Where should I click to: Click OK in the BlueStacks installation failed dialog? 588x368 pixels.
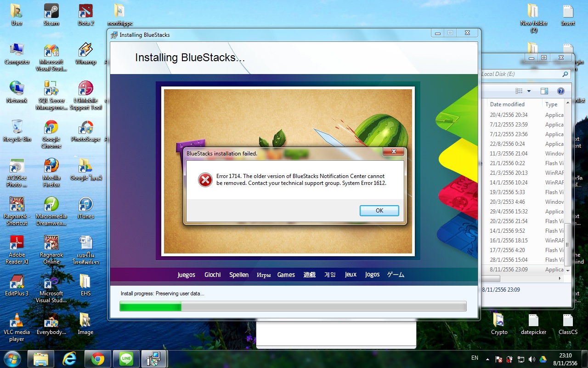pyautogui.click(x=379, y=210)
